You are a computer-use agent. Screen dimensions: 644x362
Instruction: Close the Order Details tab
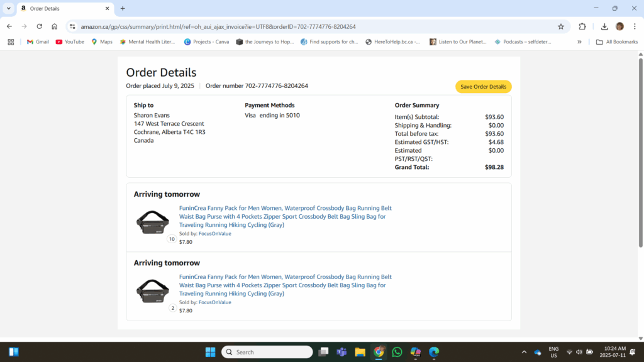[x=107, y=8]
